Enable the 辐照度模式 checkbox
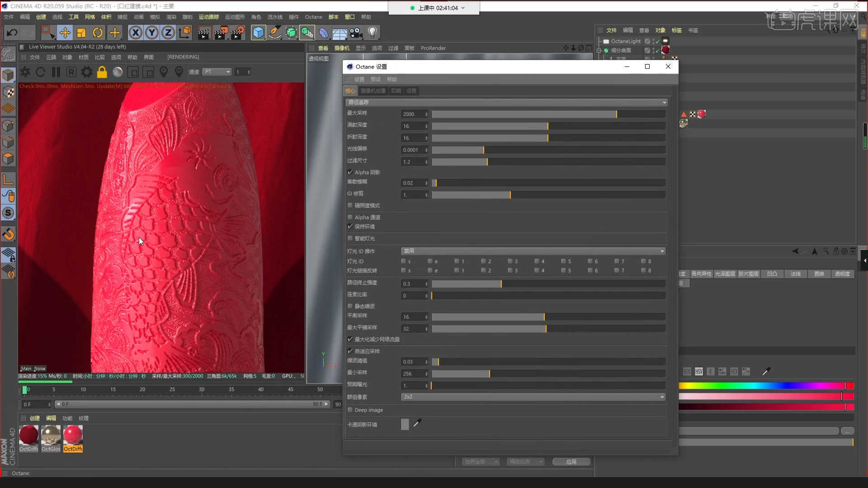 coord(350,205)
